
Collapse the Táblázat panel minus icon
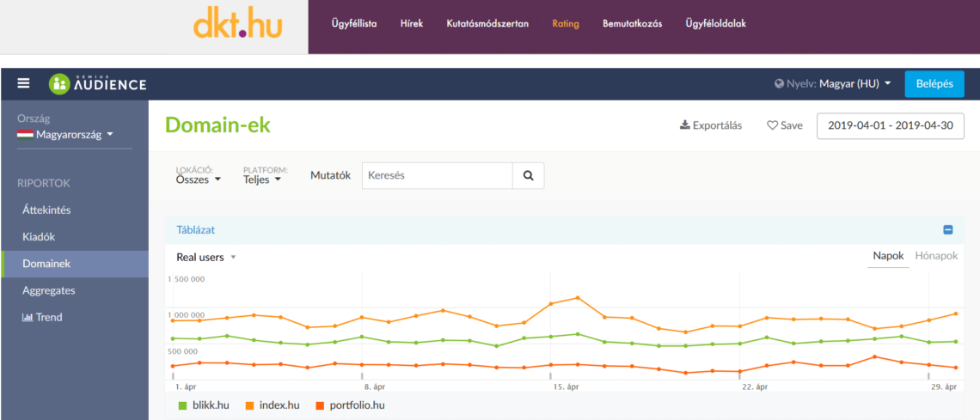947,230
